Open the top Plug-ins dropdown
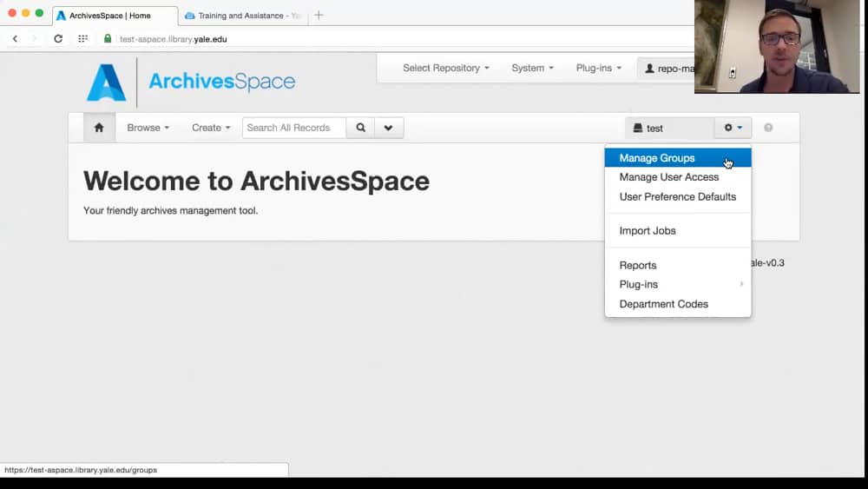Screen dimensions: 868x489 click(x=598, y=68)
